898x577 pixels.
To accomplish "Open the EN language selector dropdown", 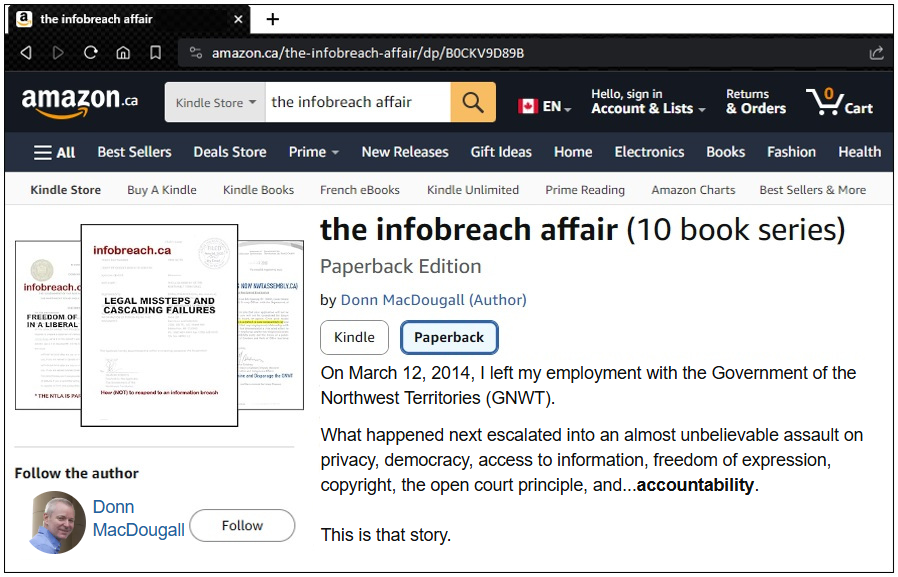I will [x=545, y=106].
